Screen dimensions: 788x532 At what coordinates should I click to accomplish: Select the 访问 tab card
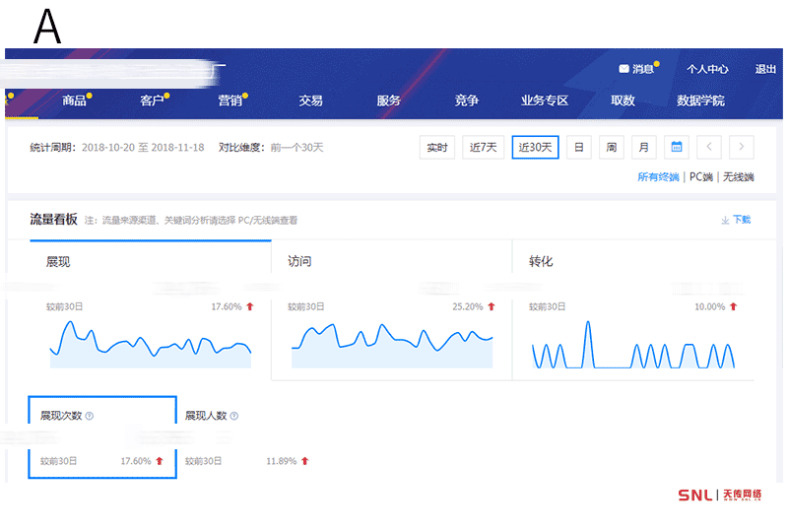(x=391, y=262)
